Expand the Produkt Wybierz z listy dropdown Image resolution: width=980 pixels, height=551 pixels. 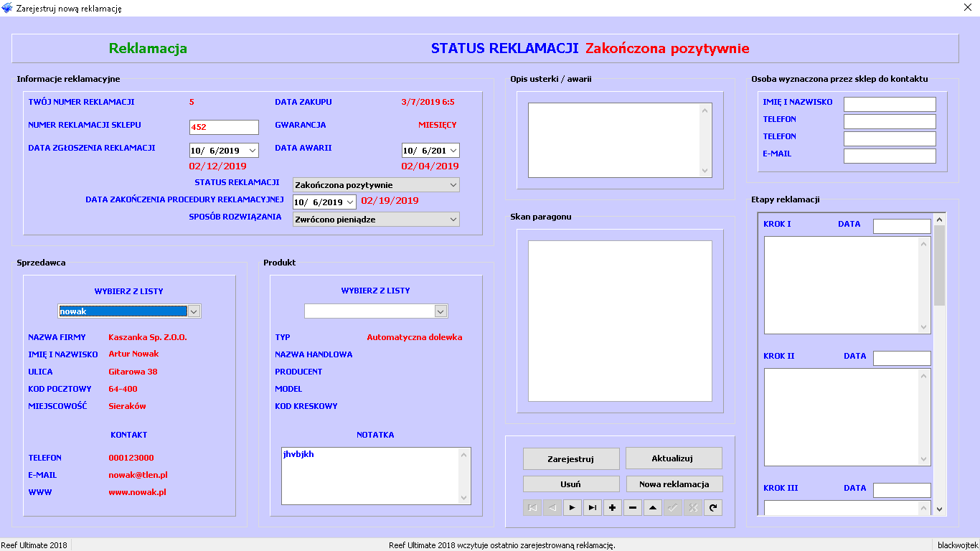[440, 311]
